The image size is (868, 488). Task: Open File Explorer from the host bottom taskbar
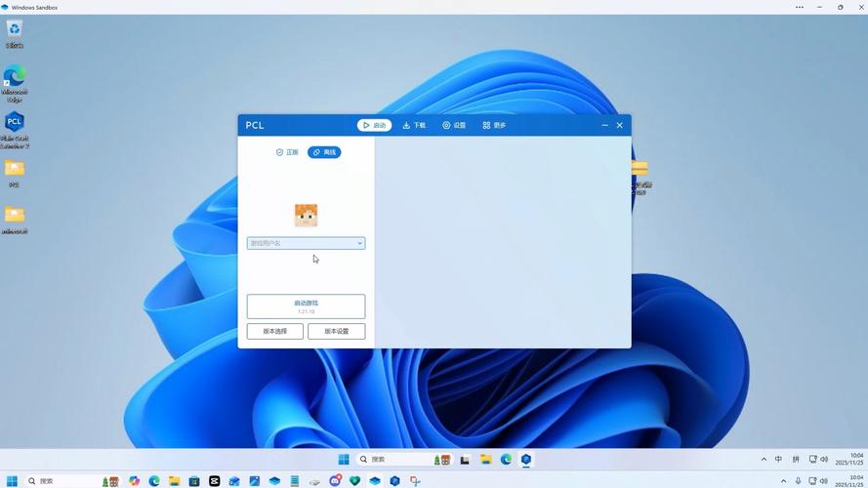[x=175, y=481]
